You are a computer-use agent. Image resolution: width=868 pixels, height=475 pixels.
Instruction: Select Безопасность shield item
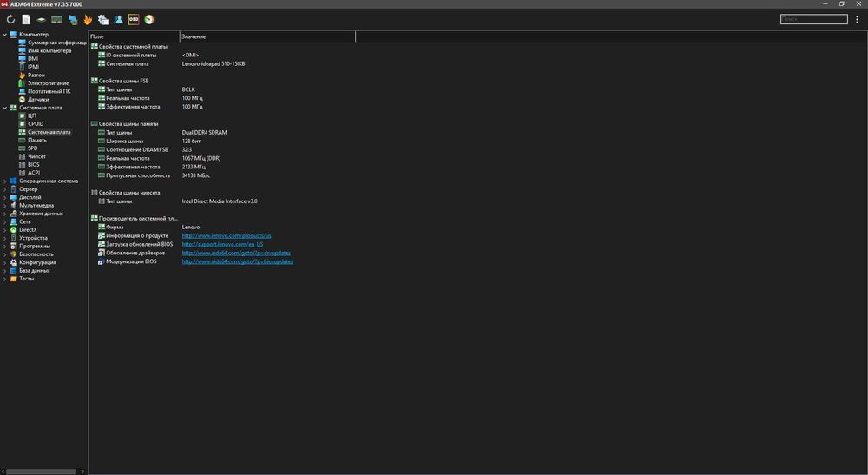[x=36, y=254]
